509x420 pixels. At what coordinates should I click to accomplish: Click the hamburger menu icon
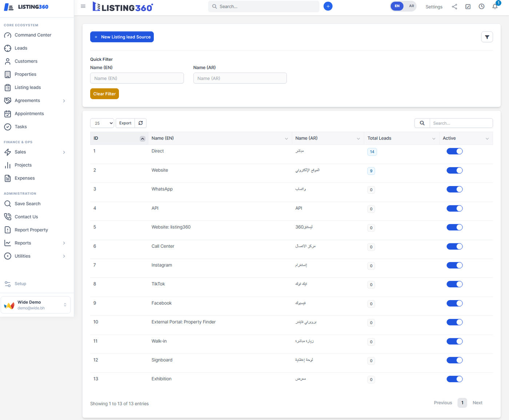[83, 6]
